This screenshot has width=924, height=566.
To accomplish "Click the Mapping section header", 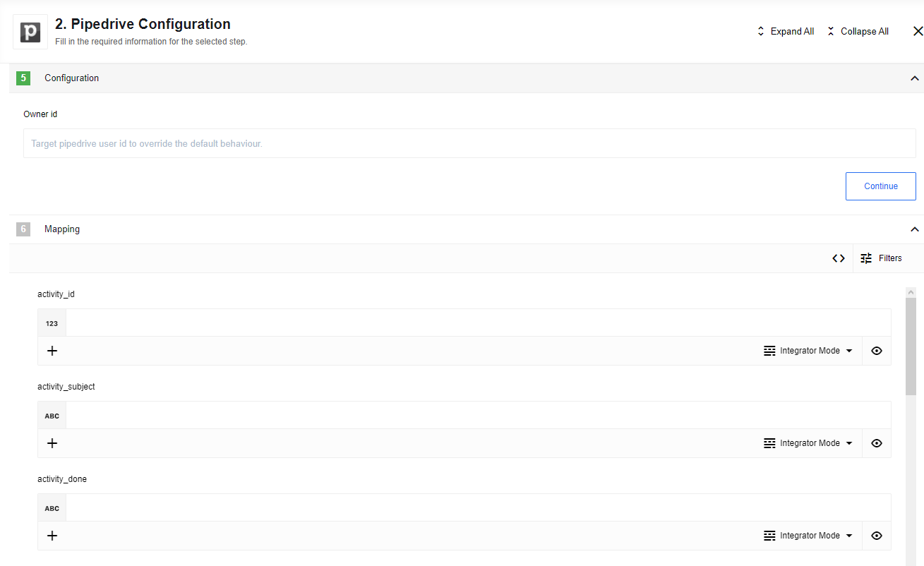I will tap(466, 229).
